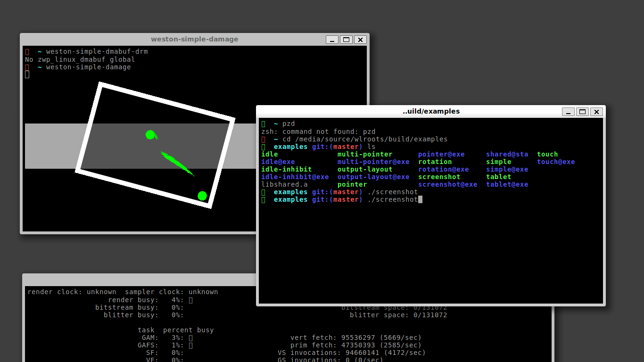The image size is (644, 362).
Task: Maximize the ..uild/examples terminal window
Action: [582, 112]
